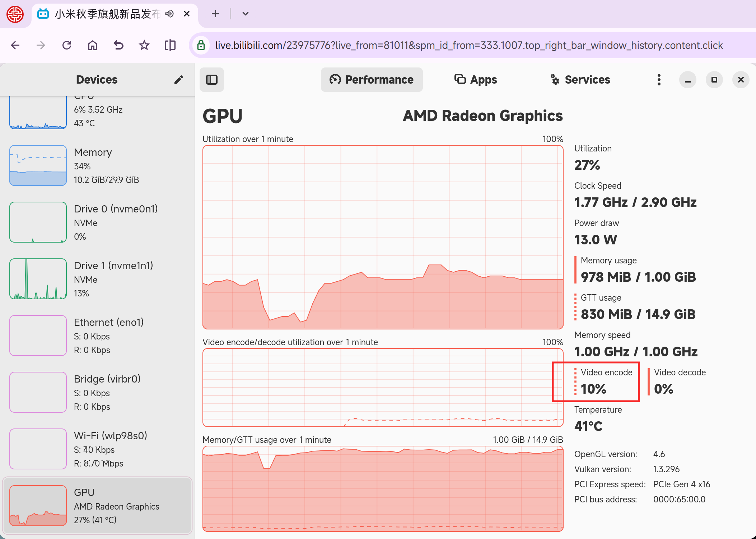Go back to the previous page
The image size is (756, 539).
(15, 45)
